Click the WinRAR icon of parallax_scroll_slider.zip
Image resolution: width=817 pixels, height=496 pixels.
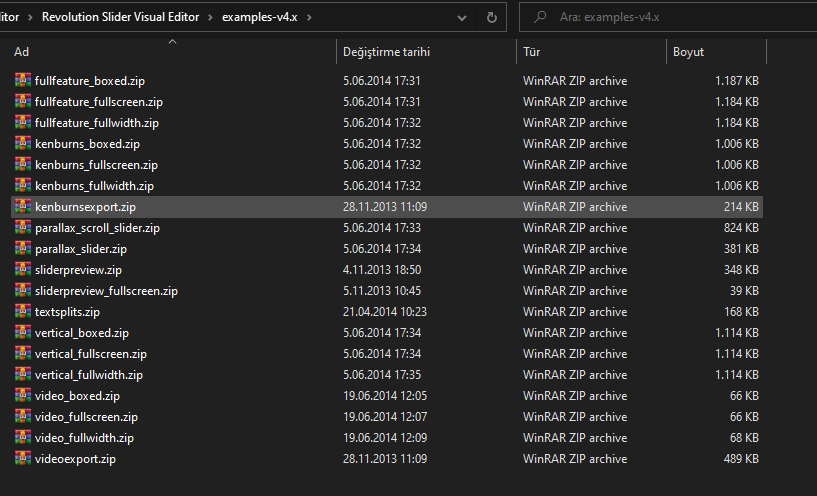coord(22,227)
